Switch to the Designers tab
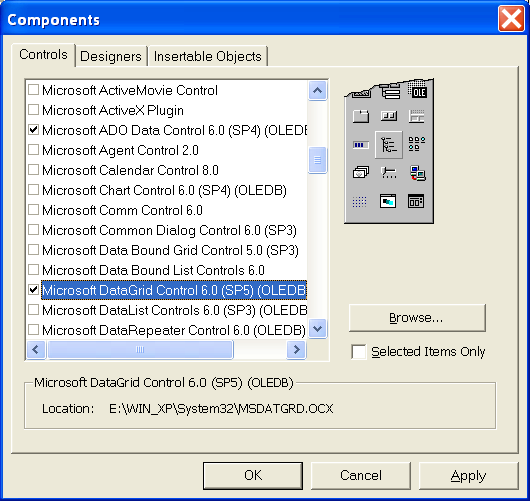This screenshot has height=501, width=530. 111,56
